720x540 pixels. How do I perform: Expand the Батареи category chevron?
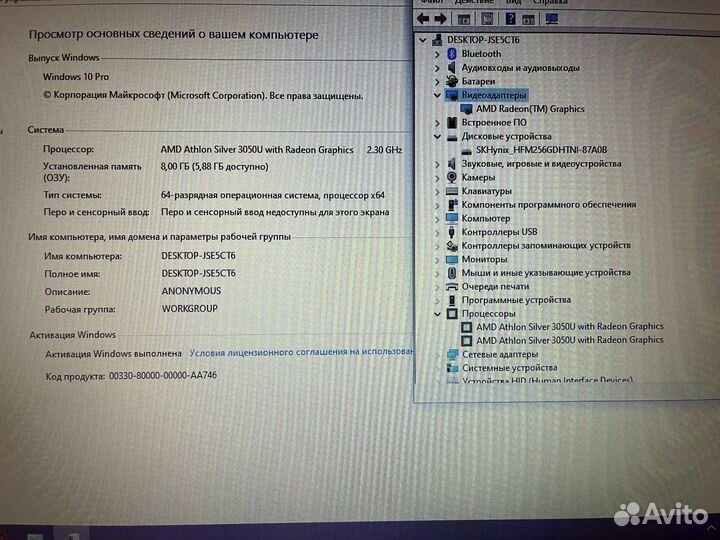tap(437, 82)
